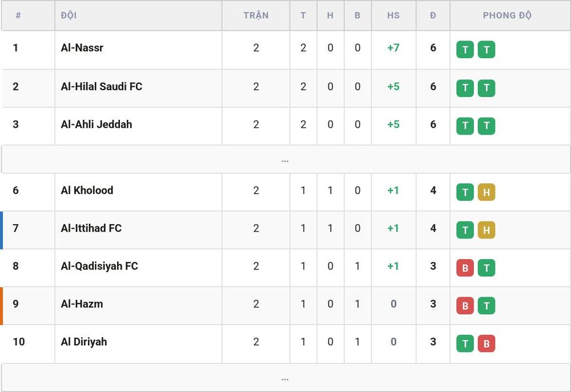The image size is (571, 392).
Task: Sort table by TRẬN column header
Action: [x=256, y=15]
